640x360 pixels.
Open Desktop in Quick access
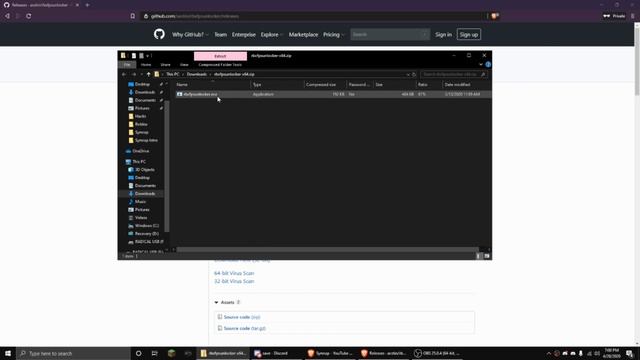click(142, 84)
